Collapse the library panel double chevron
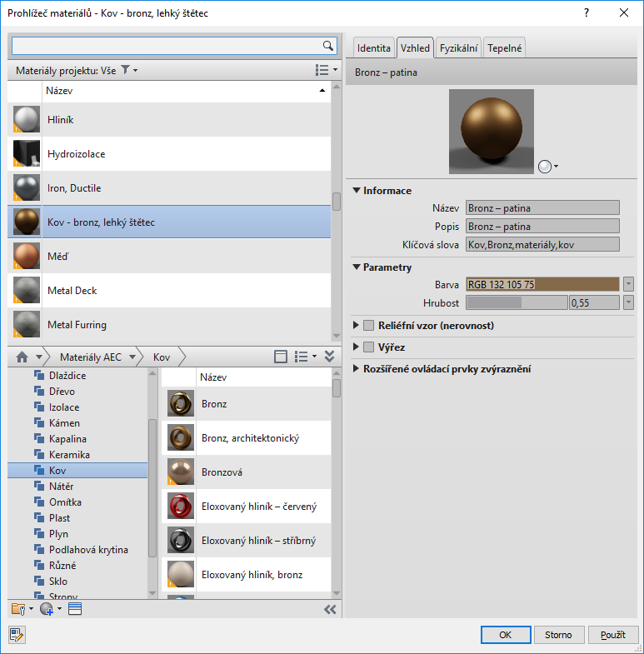 coord(330,357)
